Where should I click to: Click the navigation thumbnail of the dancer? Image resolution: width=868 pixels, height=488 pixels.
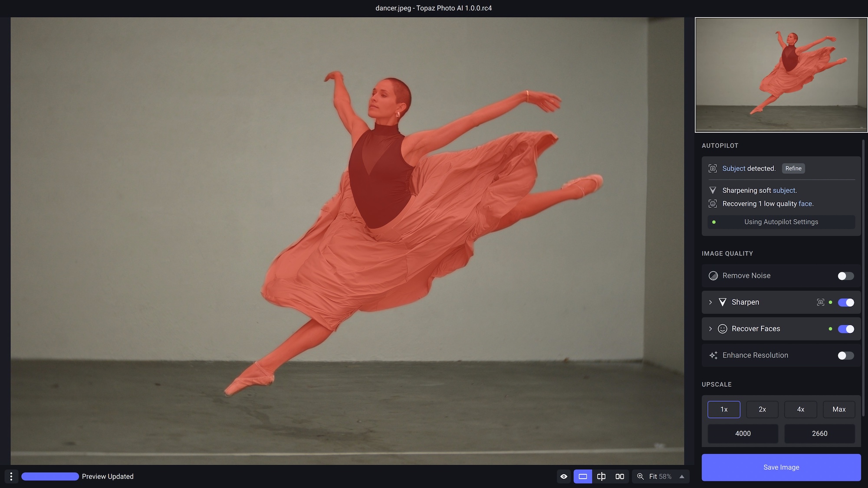781,74
